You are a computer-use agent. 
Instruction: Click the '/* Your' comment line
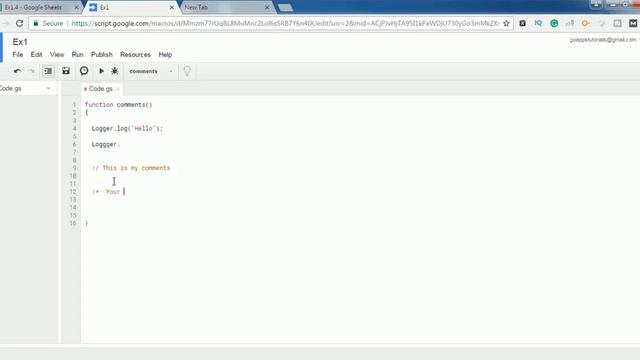(x=106, y=191)
